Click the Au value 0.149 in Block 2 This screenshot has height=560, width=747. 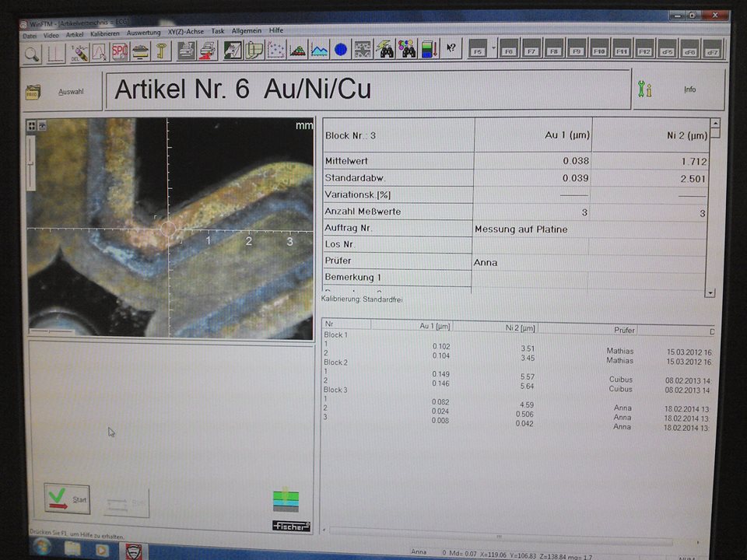[x=441, y=374]
